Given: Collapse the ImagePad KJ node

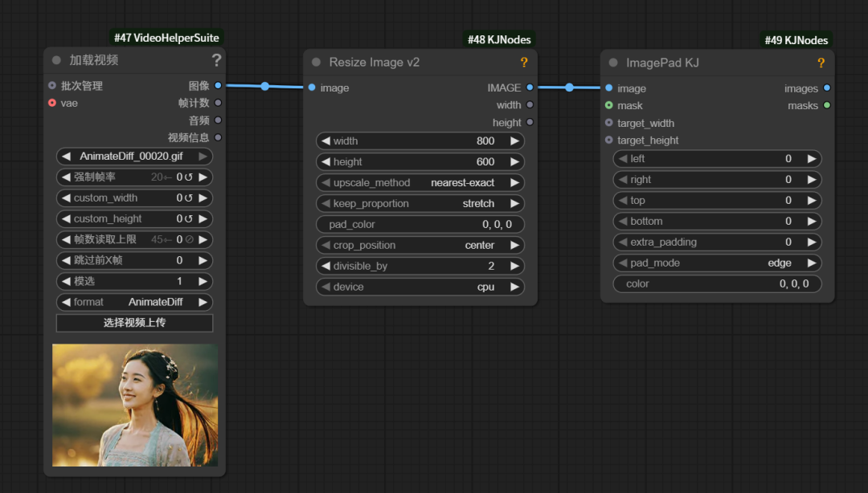Looking at the screenshot, I should [x=612, y=62].
